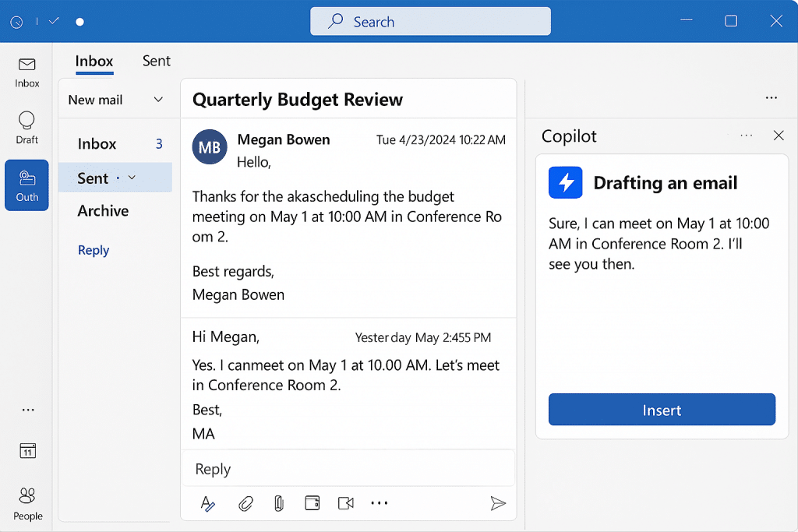Open text formatting options in reply toolbar
This screenshot has height=532, width=798.
coord(207,504)
